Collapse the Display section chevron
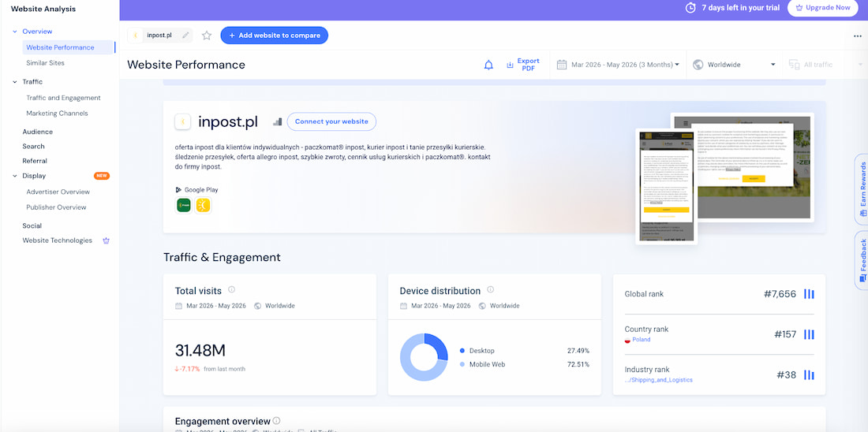 [x=15, y=176]
